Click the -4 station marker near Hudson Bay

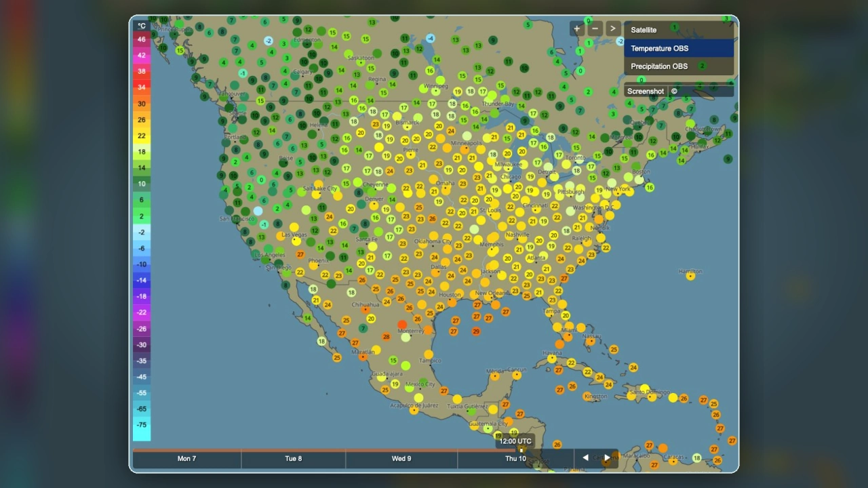tap(431, 39)
